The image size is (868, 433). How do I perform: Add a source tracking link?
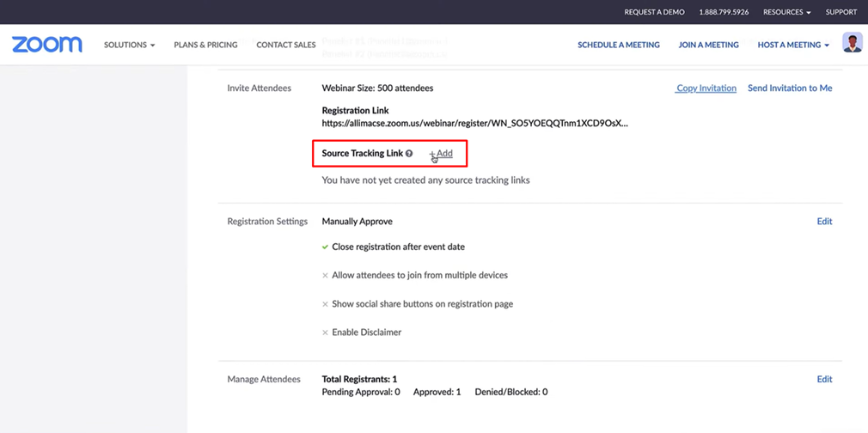click(x=442, y=154)
